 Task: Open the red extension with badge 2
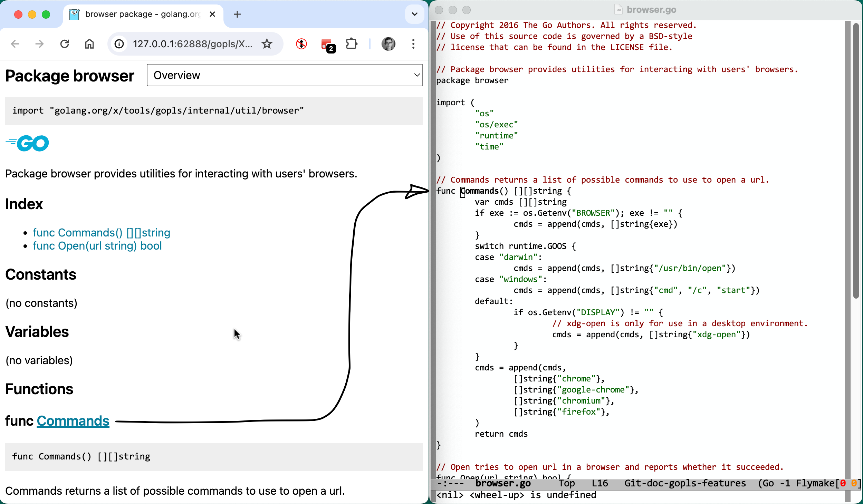point(327,45)
